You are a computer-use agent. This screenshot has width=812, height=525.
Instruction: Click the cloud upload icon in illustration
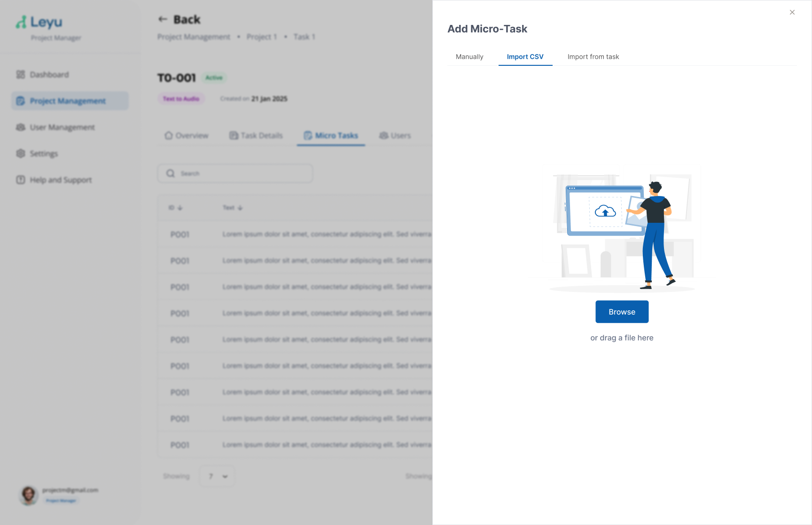605,212
